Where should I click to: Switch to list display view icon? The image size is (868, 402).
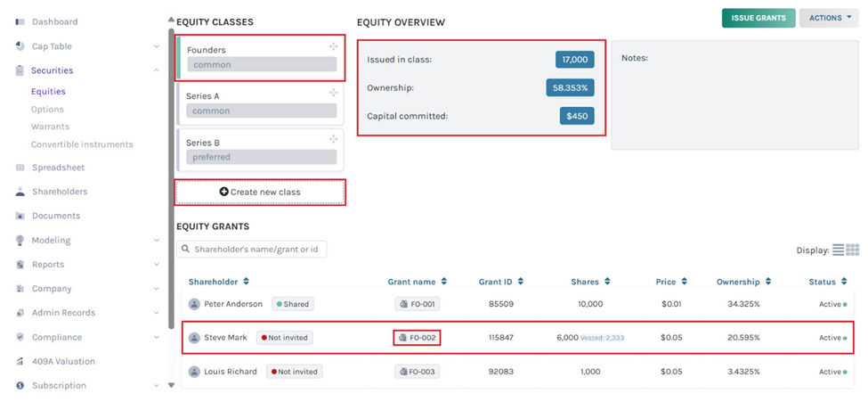click(x=838, y=250)
